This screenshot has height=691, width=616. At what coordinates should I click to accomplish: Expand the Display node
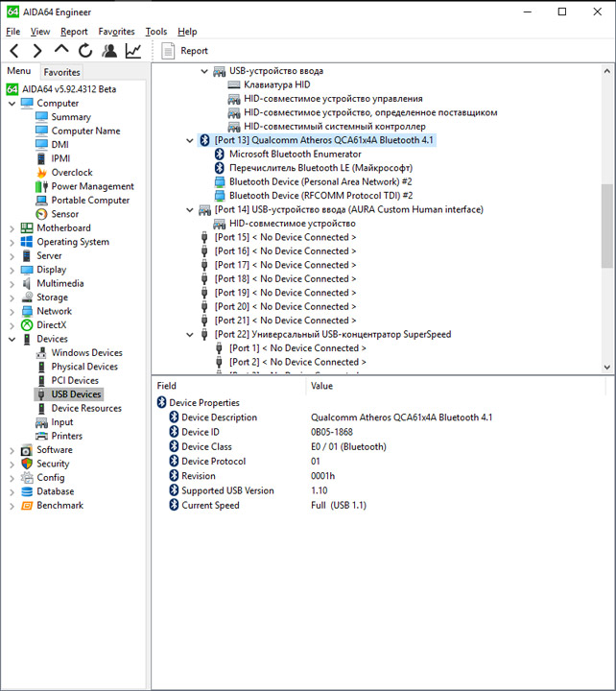(12, 270)
